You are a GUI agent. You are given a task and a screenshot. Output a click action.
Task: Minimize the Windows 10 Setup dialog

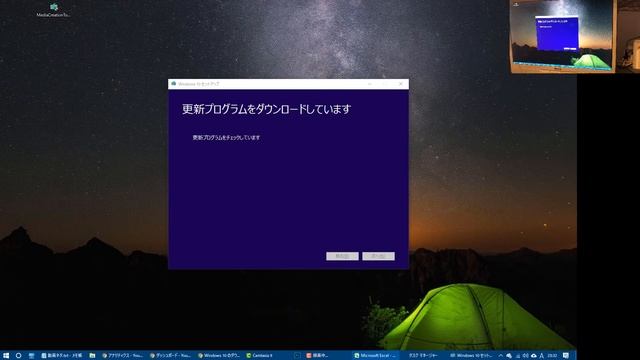tap(369, 84)
